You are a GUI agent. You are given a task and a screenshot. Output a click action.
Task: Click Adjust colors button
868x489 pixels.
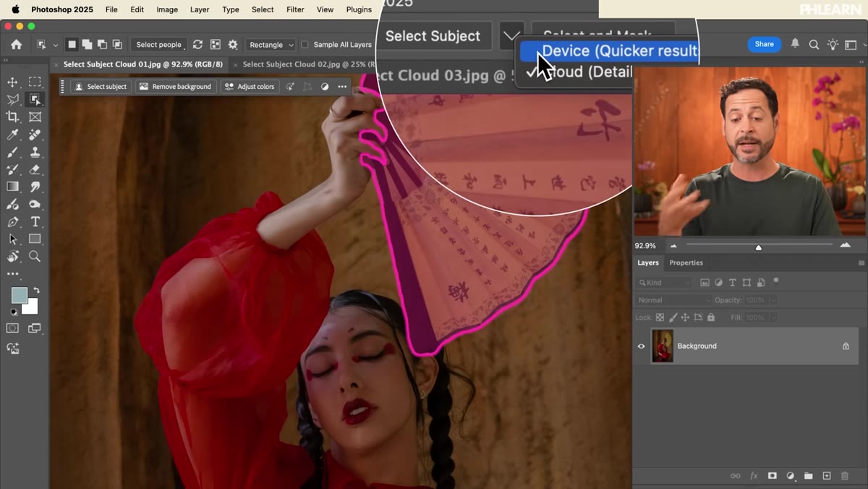point(250,87)
